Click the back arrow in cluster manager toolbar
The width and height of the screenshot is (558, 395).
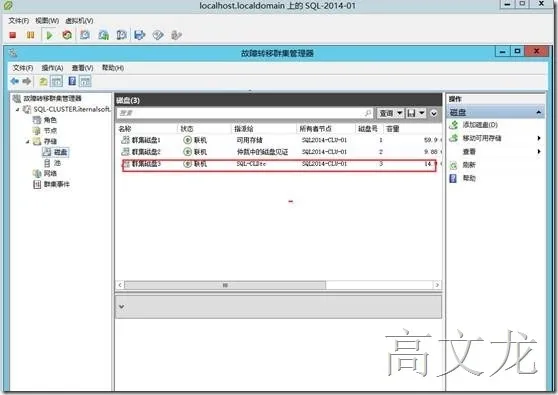click(15, 81)
